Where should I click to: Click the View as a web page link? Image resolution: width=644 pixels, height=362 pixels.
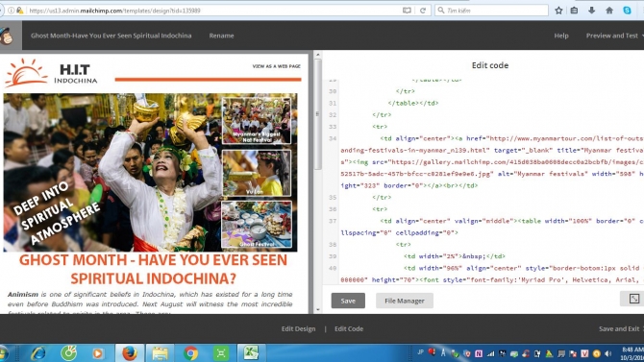point(277,66)
